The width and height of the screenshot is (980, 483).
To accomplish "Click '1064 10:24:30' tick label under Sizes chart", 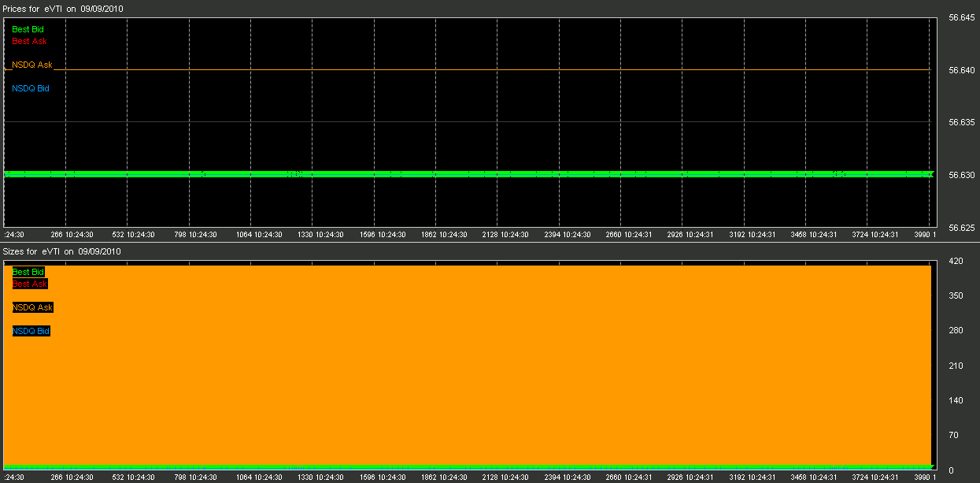I will coord(257,477).
